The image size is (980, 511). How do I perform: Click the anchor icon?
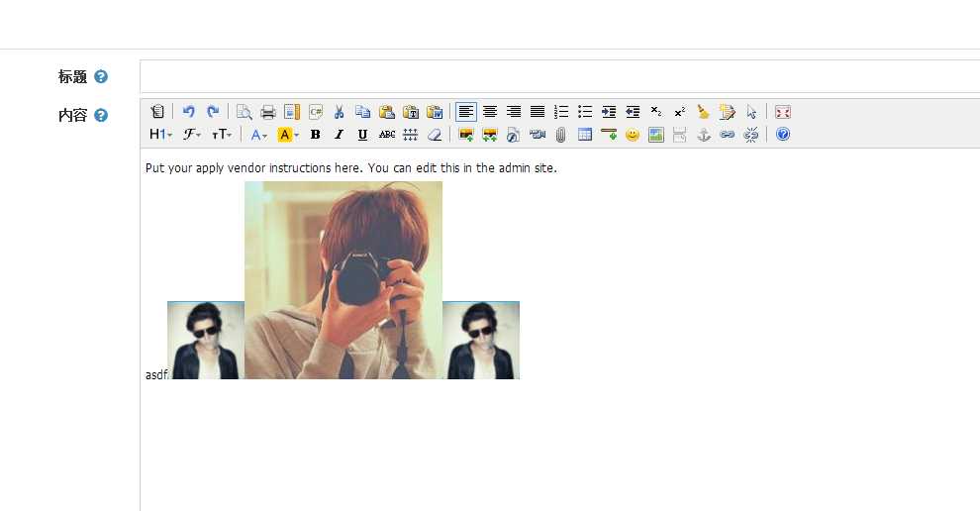point(704,135)
